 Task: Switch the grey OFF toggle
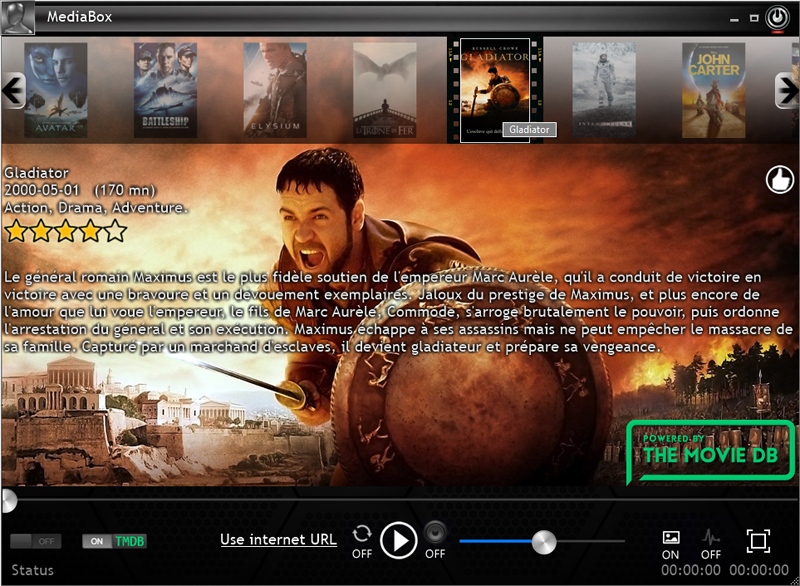[x=36, y=541]
